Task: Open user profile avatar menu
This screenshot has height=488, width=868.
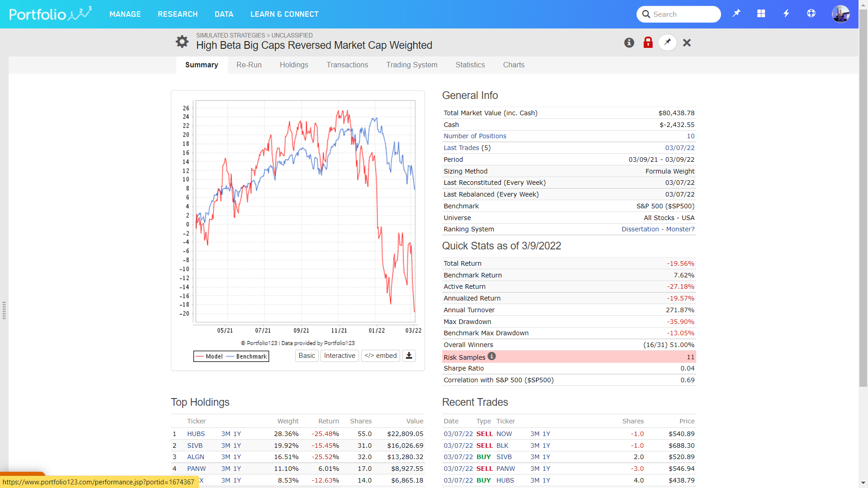Action: [840, 14]
